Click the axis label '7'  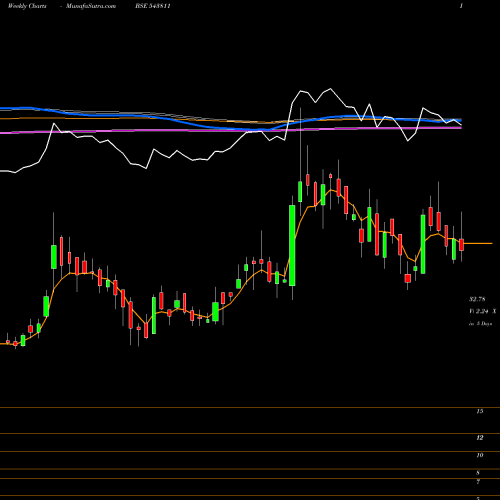coord(478,482)
